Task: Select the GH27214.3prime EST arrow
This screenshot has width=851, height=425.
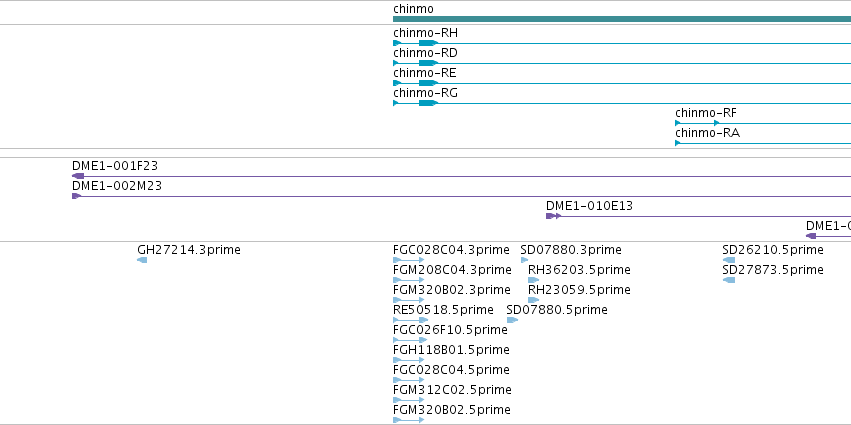Action: coord(142,260)
